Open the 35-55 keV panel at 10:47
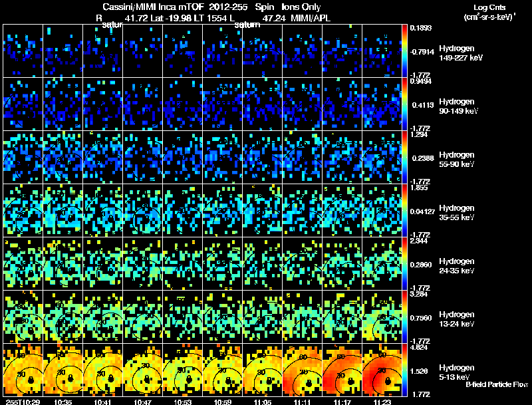 [x=142, y=211]
